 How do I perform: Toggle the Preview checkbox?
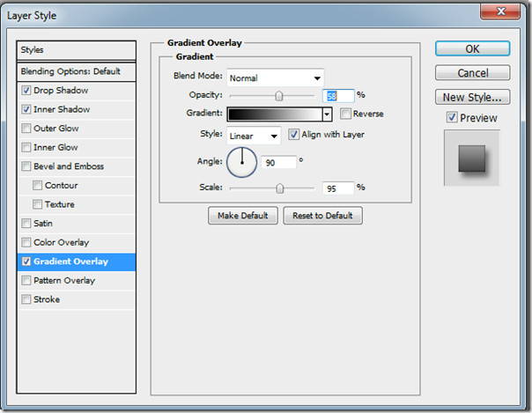pyautogui.click(x=452, y=118)
